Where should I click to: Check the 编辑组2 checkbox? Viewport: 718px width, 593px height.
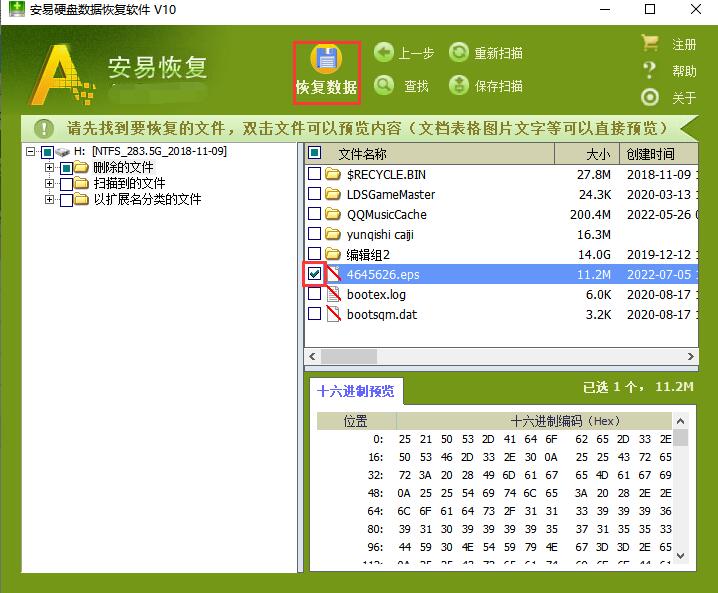tap(315, 253)
